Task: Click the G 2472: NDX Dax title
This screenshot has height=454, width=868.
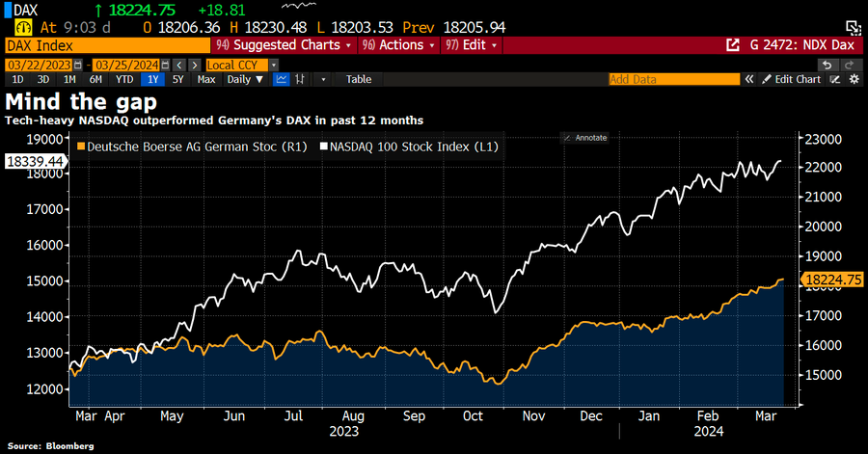Action: pos(802,45)
